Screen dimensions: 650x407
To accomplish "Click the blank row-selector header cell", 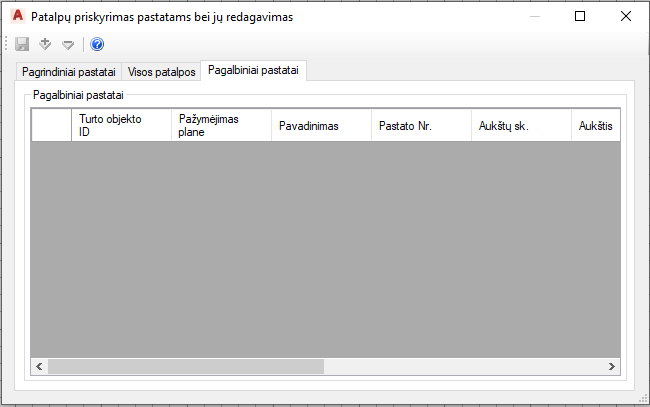I will pos(51,125).
